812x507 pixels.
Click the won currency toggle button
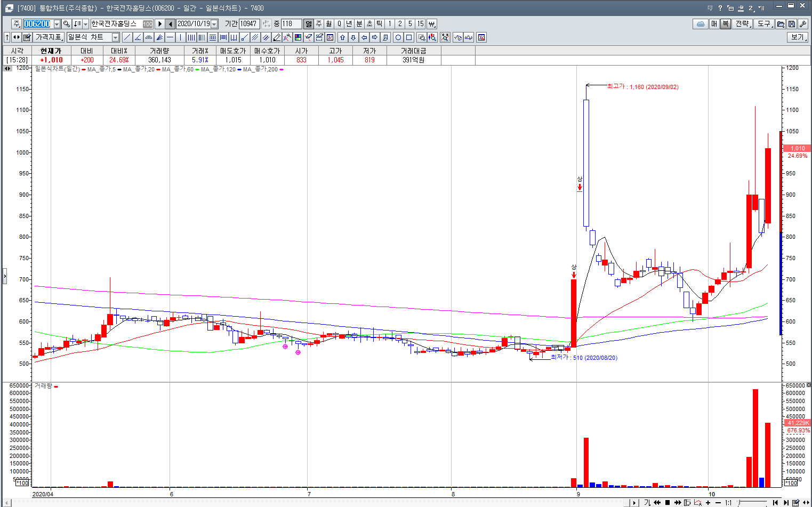432,24
